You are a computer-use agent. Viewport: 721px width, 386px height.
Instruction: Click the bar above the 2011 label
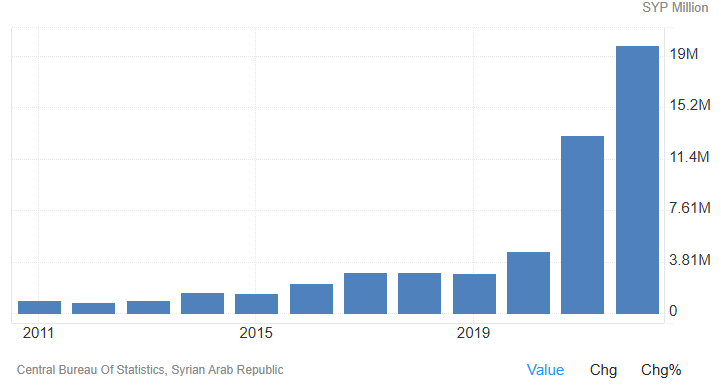click(x=40, y=307)
